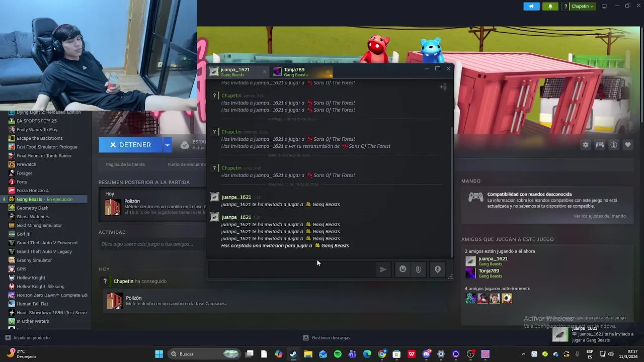Close the juanpa_1621 chat tab
This screenshot has height=362, width=644.
(x=265, y=72)
